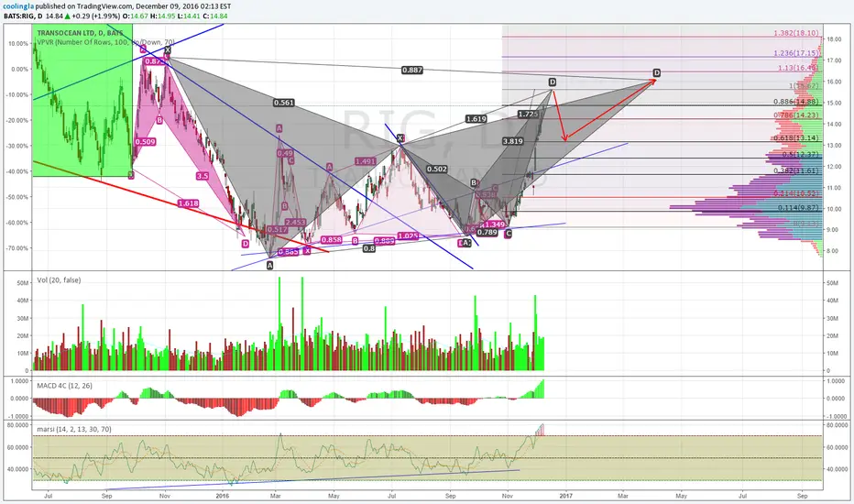Select the 0.561 harmonic ratio label
Image resolution: width=854 pixels, height=504 pixels.
pos(284,103)
